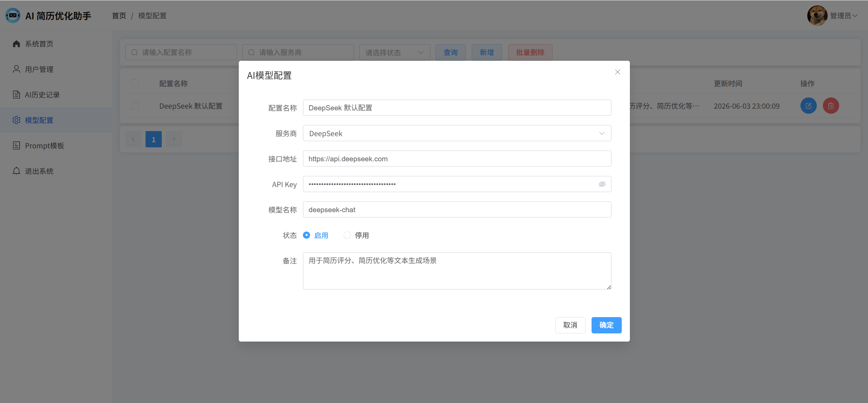Click the document icon beside AI历史记录
868x403 pixels.
16,95
